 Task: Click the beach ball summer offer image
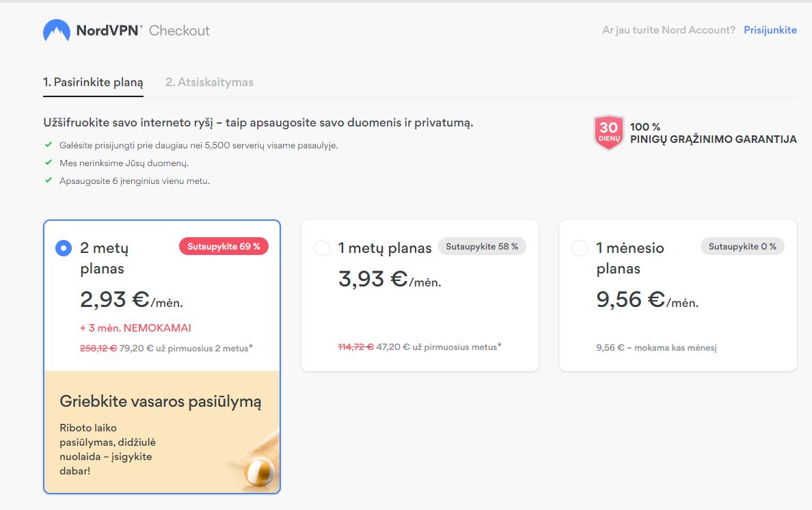pos(259,470)
